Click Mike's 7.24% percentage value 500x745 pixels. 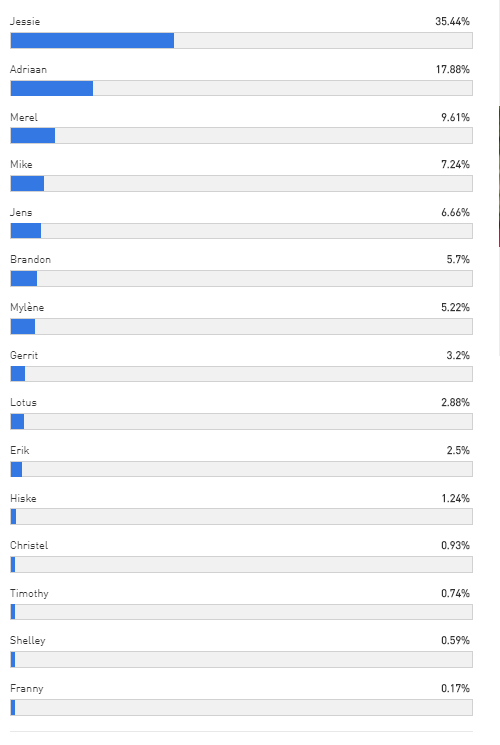coord(455,164)
